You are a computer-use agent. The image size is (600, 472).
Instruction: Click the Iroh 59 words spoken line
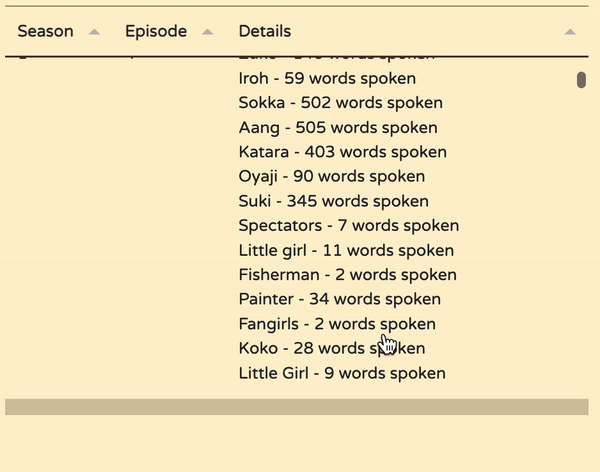click(327, 78)
